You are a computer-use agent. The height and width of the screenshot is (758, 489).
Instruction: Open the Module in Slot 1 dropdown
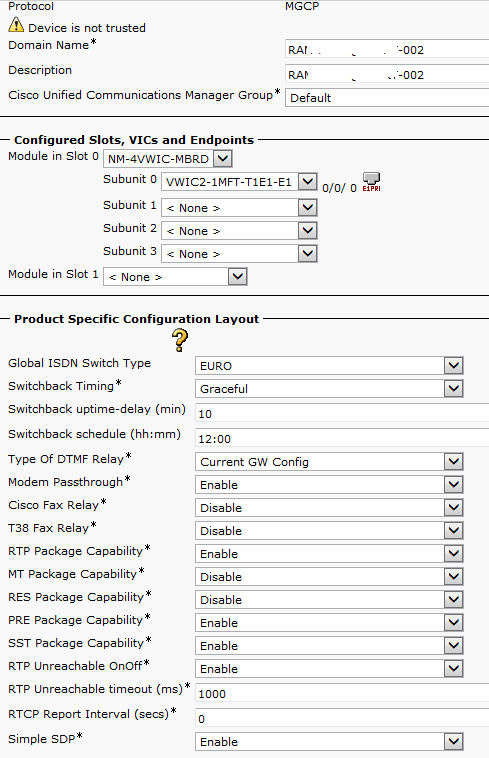175,277
